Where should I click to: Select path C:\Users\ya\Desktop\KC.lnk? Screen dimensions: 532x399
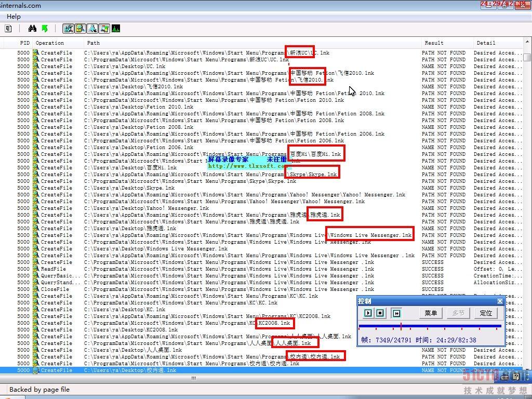pos(125,310)
